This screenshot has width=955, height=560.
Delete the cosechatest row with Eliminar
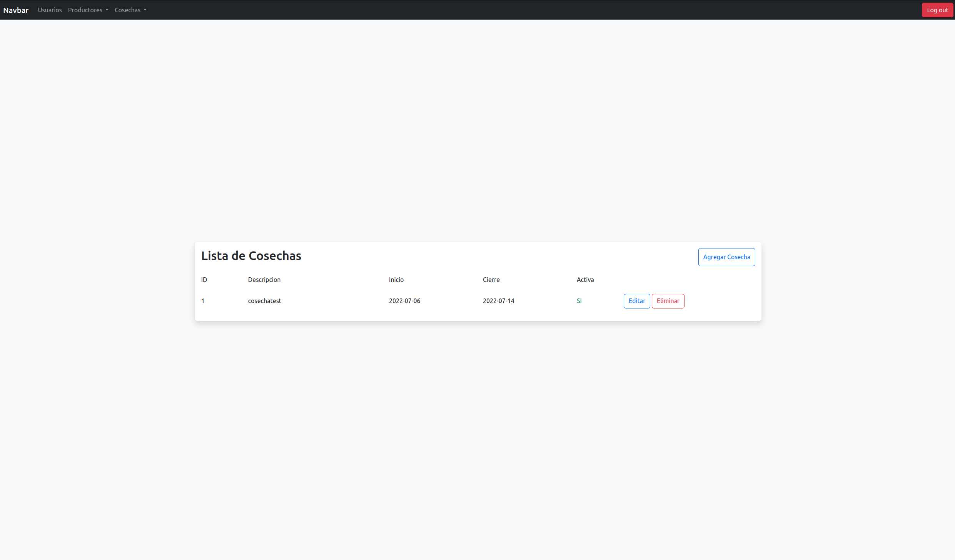668,301
